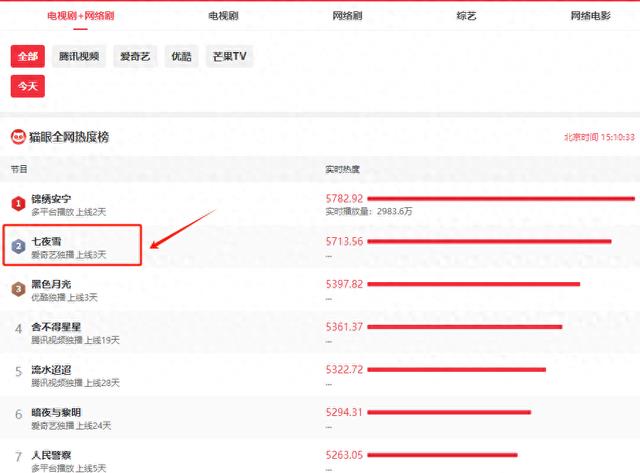Click the 猫眼全网热度榜 heading
Image resolution: width=640 pixels, height=473 pixels.
(x=69, y=137)
